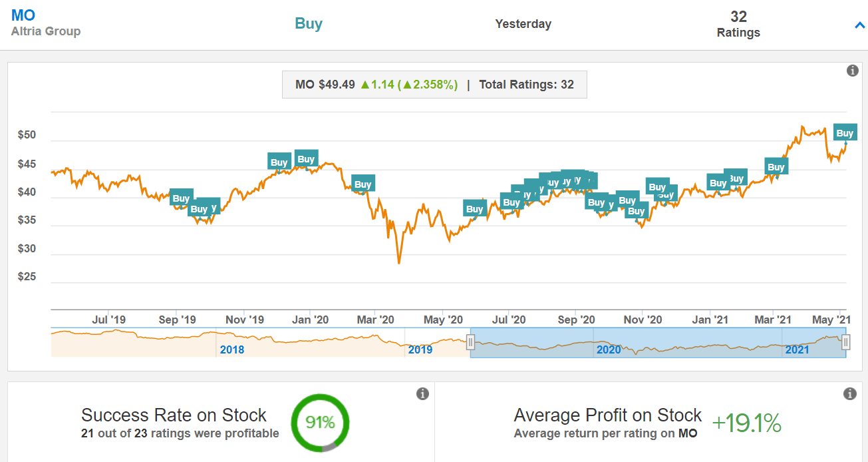The image size is (868, 462).
Task: Click '21 out of 23 ratings were profitable'
Action: [x=180, y=434]
